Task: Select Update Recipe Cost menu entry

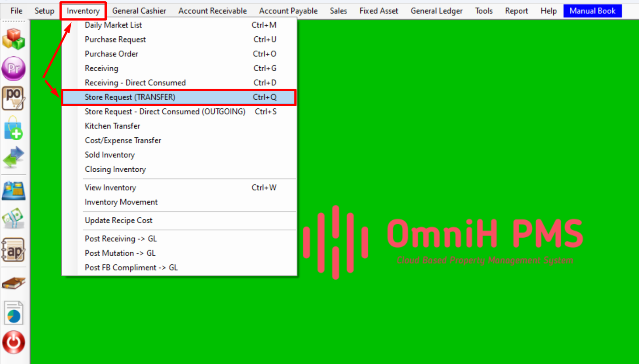Action: tap(179, 220)
